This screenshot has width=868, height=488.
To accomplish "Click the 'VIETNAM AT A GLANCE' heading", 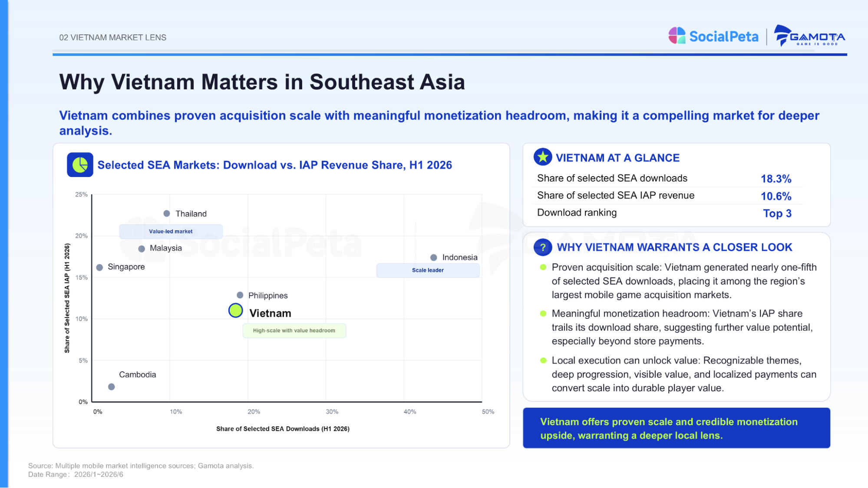I will (617, 158).
